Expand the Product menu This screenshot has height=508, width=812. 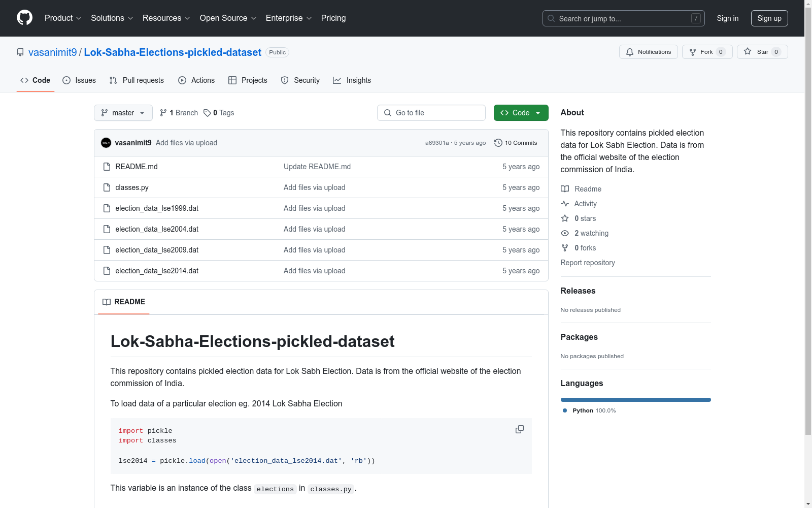[63, 18]
